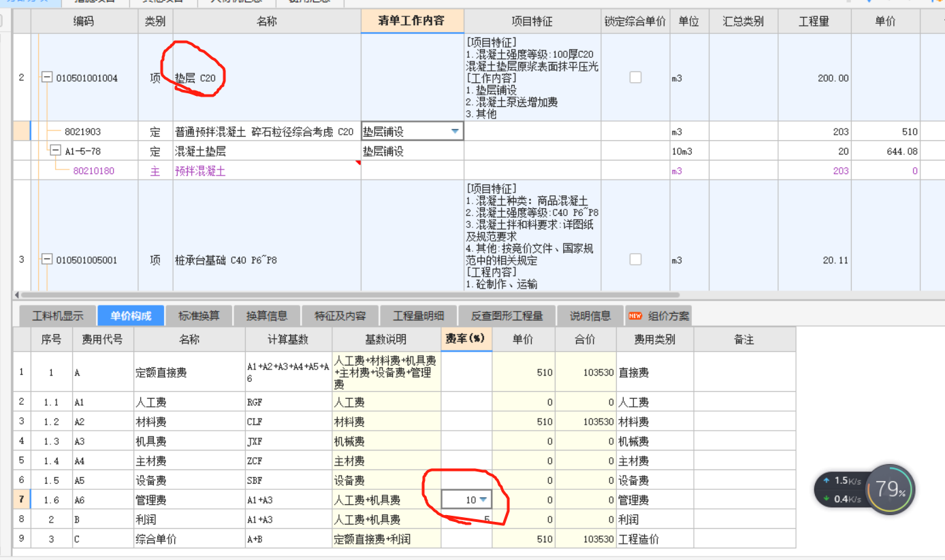Click the JXF calculation base cell

[288, 441]
